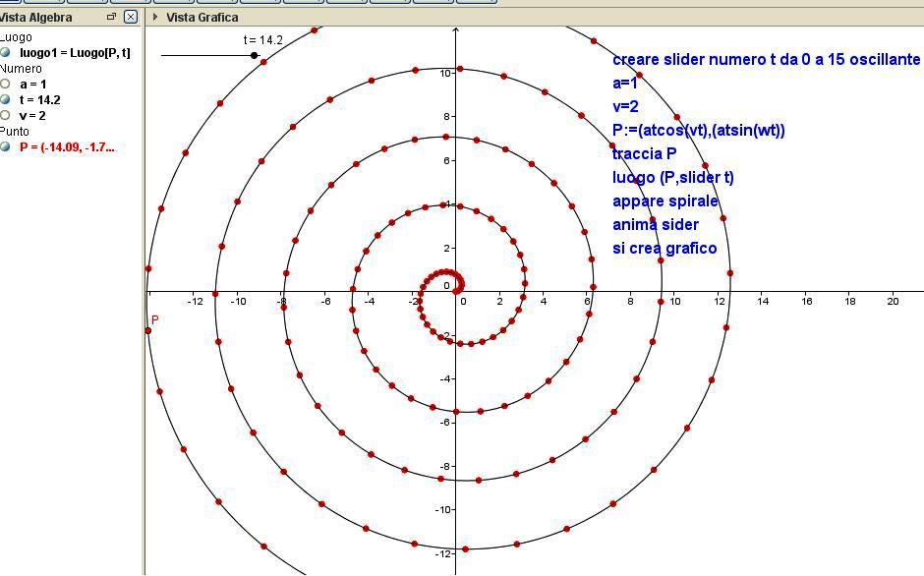This screenshot has width=924, height=576.
Task: Select the blue text 'v=2' in graphics view
Action: click(625, 107)
